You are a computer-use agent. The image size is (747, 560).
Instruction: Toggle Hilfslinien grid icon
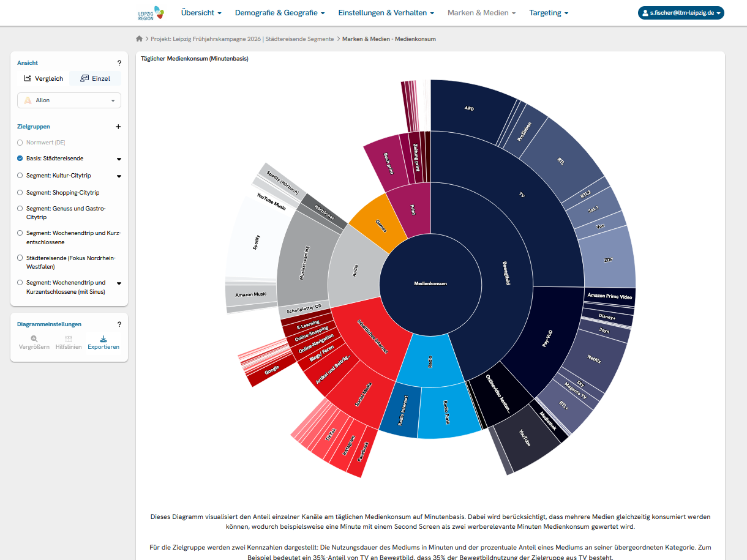point(69,338)
